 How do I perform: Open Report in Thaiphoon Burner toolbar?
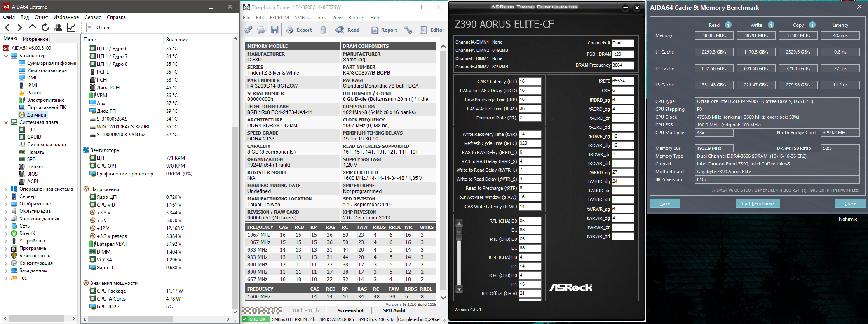tap(384, 30)
